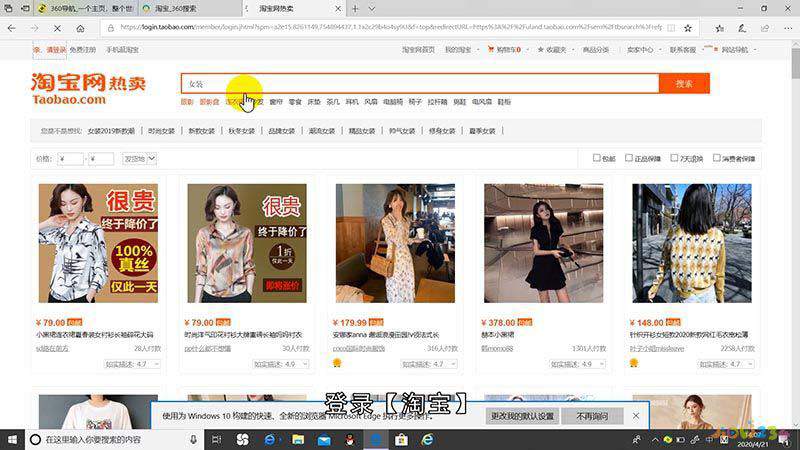Open the browser home page icon

click(x=80, y=29)
